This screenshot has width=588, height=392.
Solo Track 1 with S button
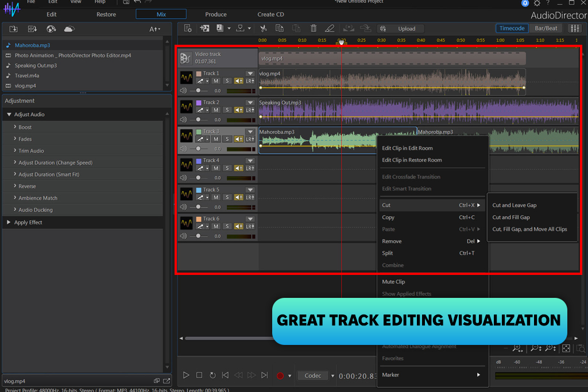[227, 80]
